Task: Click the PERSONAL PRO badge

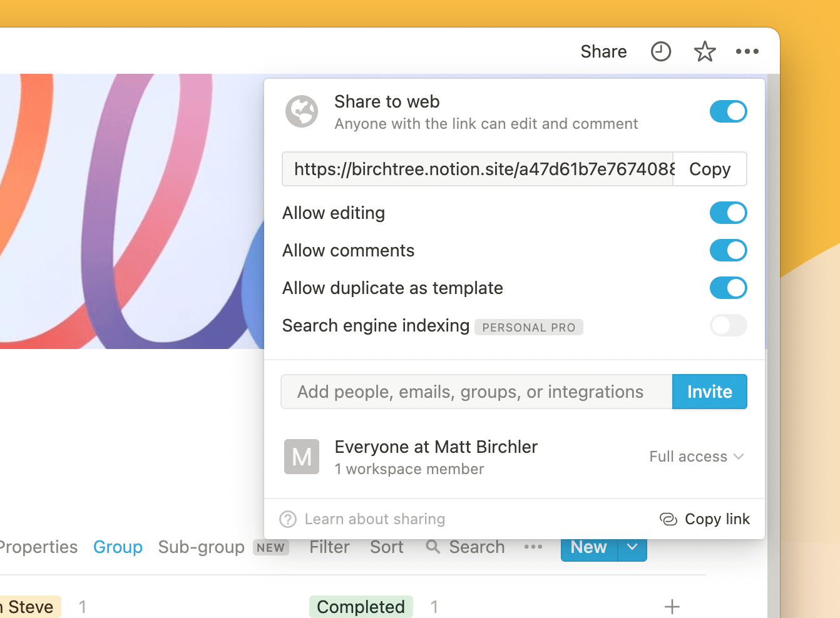Action: click(x=529, y=327)
